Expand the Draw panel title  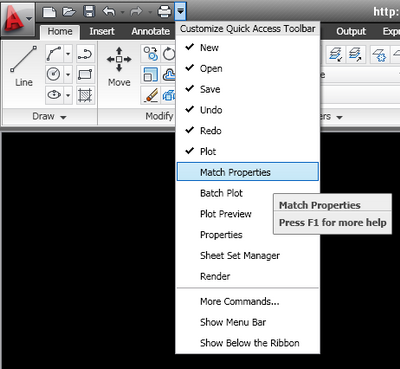pyautogui.click(x=49, y=116)
